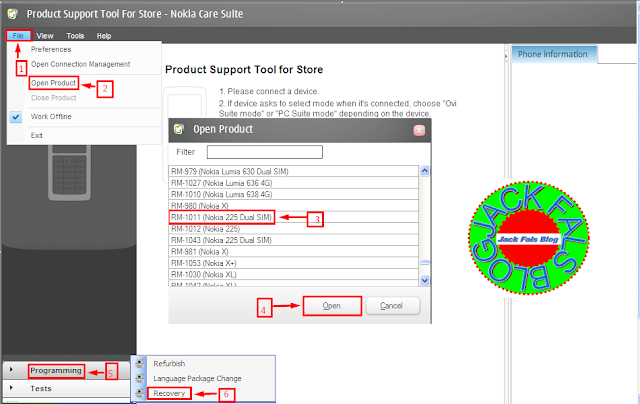Image resolution: width=640 pixels, height=404 pixels.
Task: Choose Language Package Change
Action: [x=197, y=379]
